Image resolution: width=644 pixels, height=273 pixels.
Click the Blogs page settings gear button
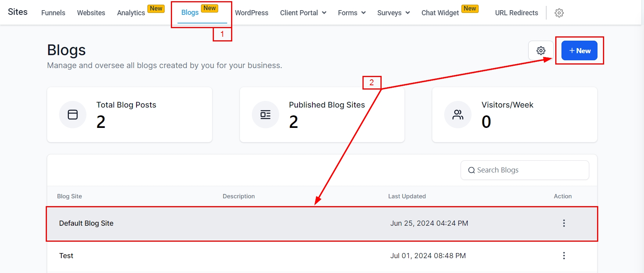[x=541, y=51]
